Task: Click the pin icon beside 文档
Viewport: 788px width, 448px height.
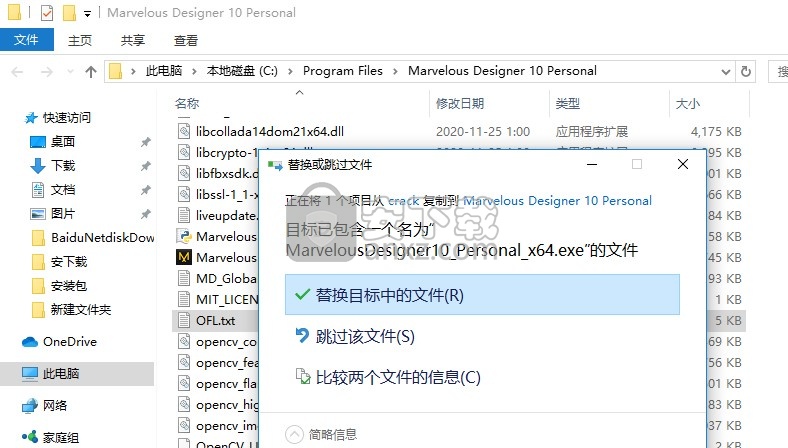Action: 146,190
